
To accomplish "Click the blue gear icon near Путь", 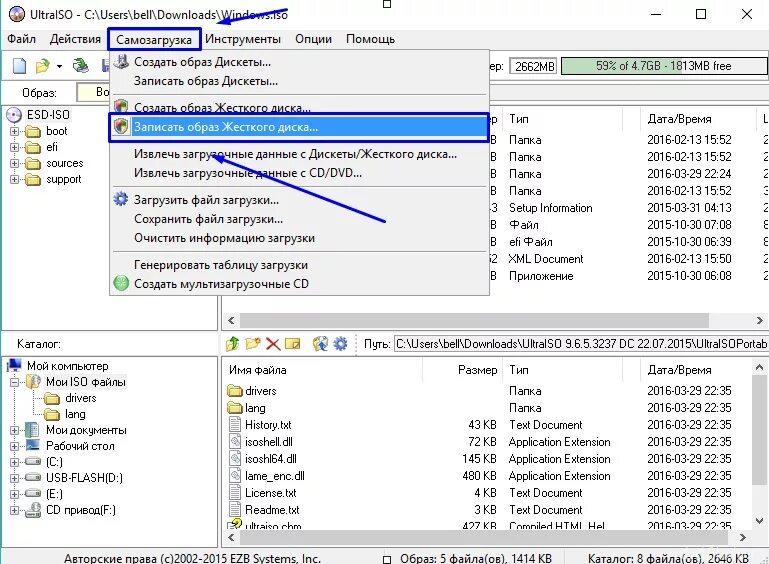I will pos(340,344).
